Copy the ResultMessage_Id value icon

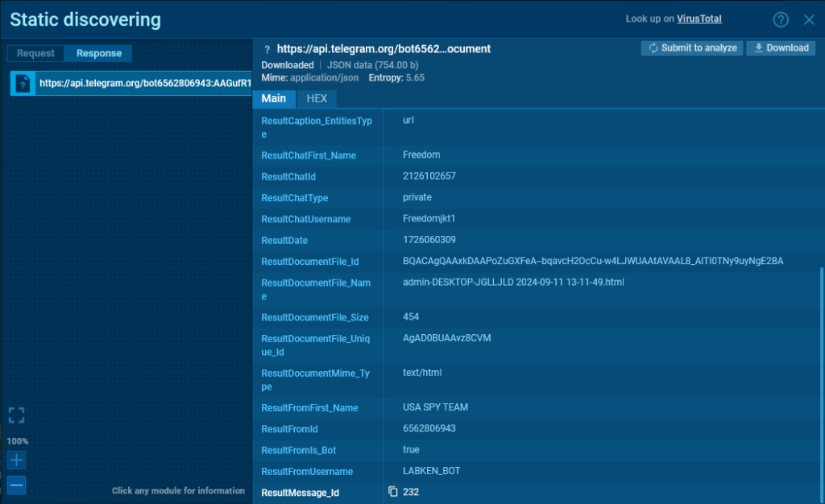393,492
